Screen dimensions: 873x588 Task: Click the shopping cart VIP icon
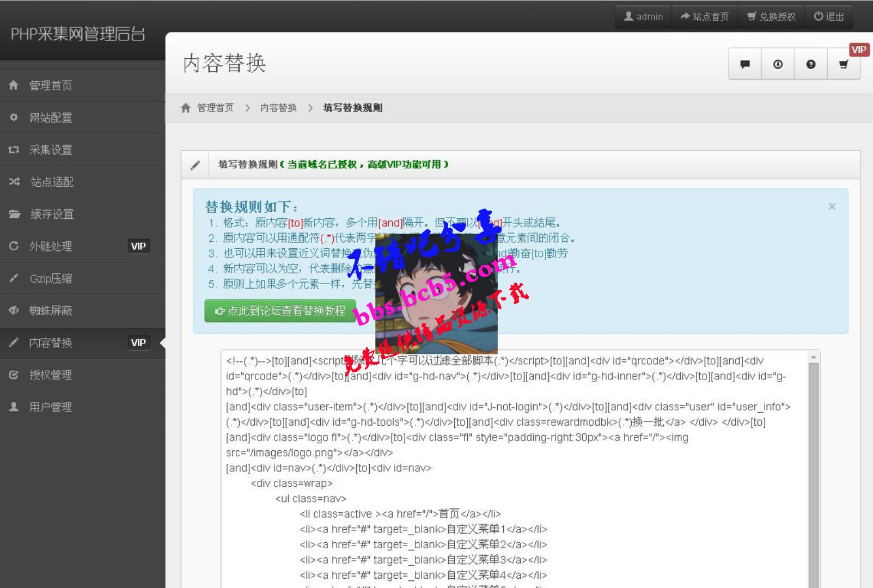point(844,64)
